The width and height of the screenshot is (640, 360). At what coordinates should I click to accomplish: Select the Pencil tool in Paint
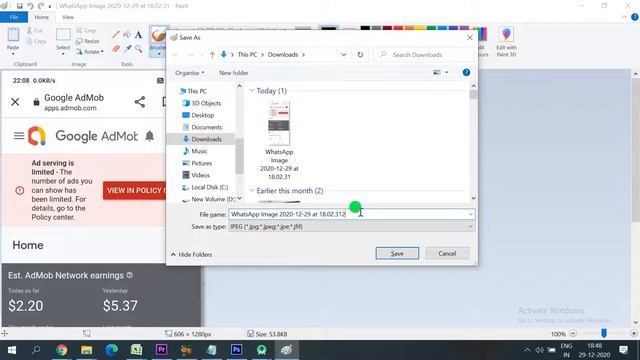[x=116, y=35]
